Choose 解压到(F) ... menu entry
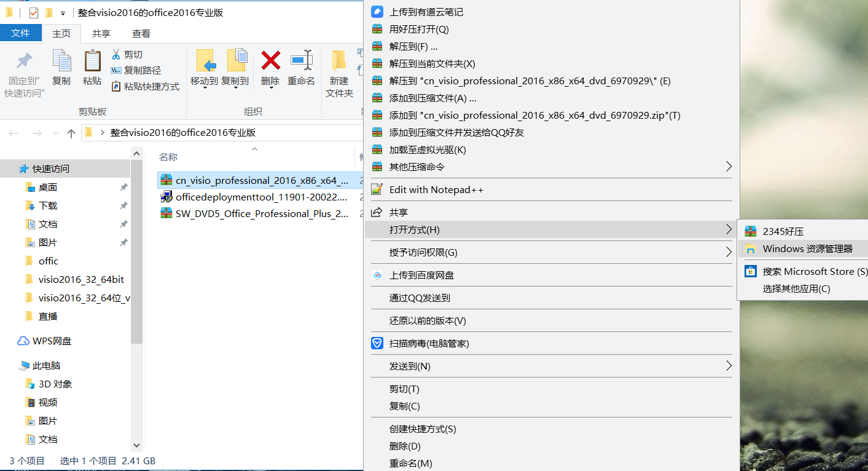 (551, 46)
